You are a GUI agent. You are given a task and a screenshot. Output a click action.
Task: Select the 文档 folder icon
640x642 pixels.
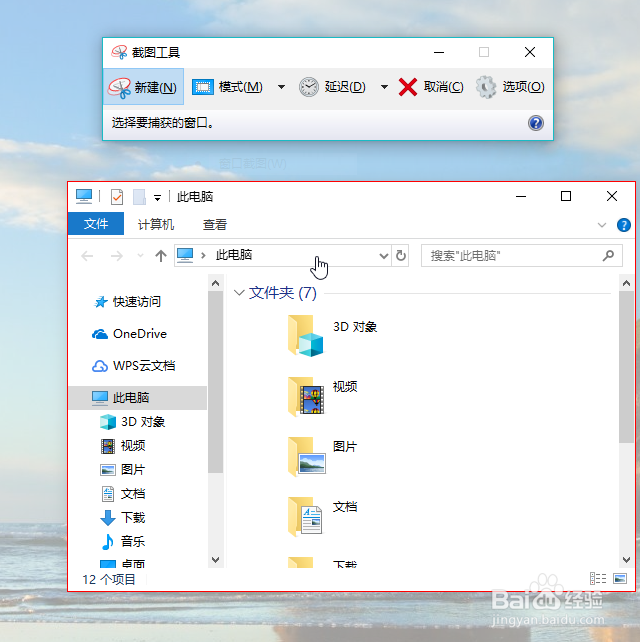point(305,516)
